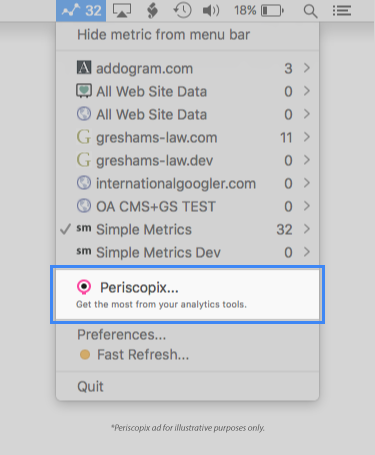Image resolution: width=375 pixels, height=455 pixels.
Task: Click the volume speaker icon
Action: tap(211, 11)
